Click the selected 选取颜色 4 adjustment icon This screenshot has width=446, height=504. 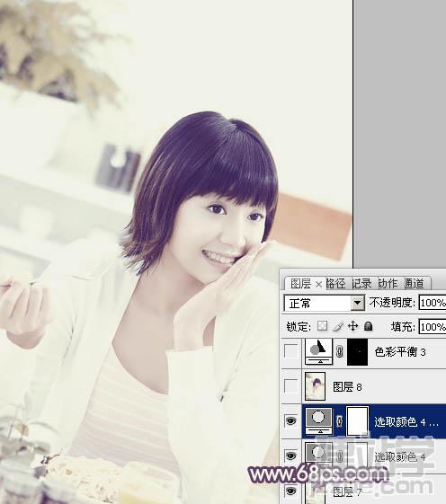pyautogui.click(x=318, y=421)
